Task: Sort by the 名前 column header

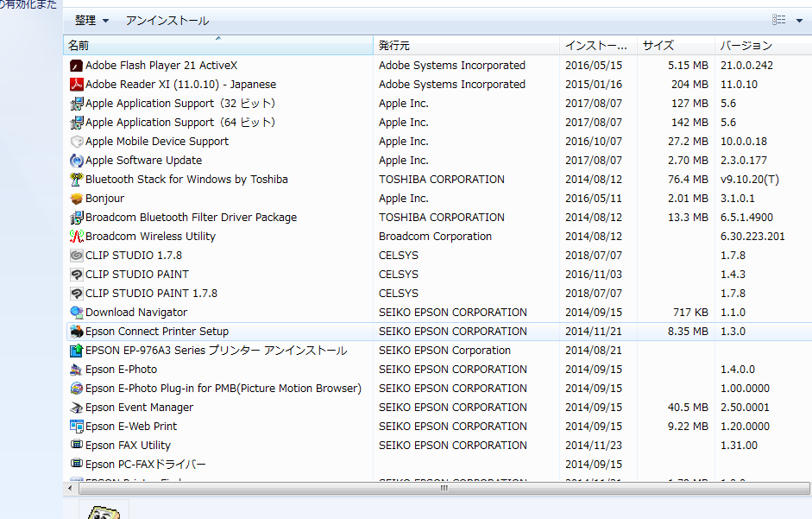Action: (x=217, y=45)
